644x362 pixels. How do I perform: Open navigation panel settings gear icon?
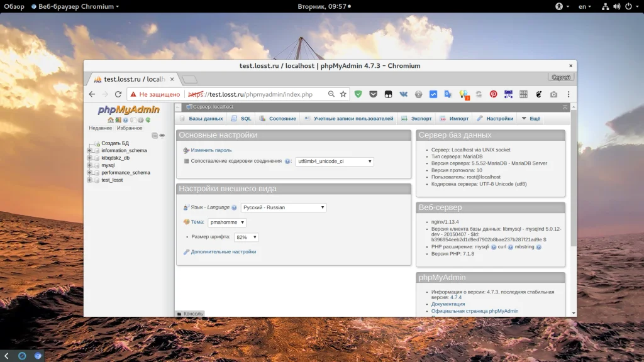pyautogui.click(x=140, y=120)
